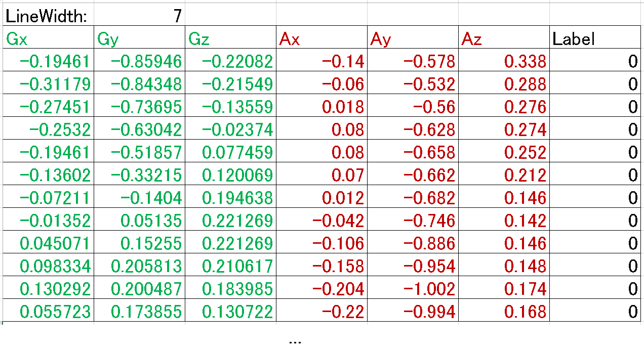Click the cell containing -0.85946
The width and height of the screenshot is (644, 352).
point(139,62)
